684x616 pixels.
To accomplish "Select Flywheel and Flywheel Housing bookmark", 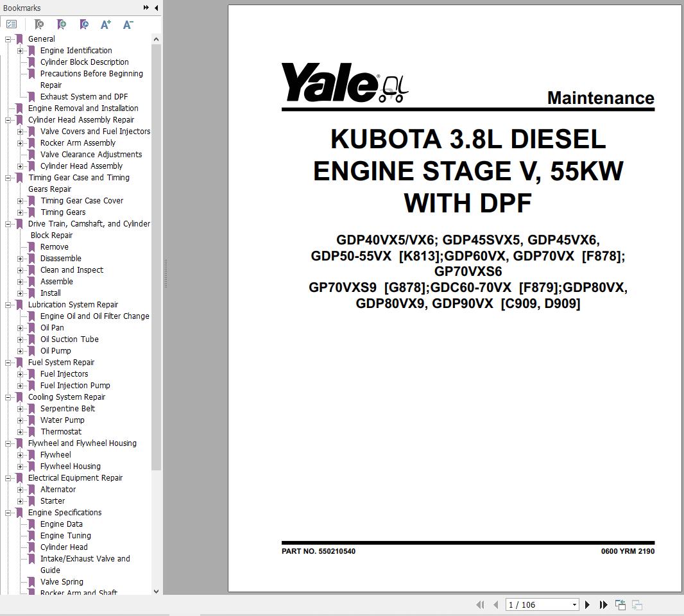I will pos(82,443).
